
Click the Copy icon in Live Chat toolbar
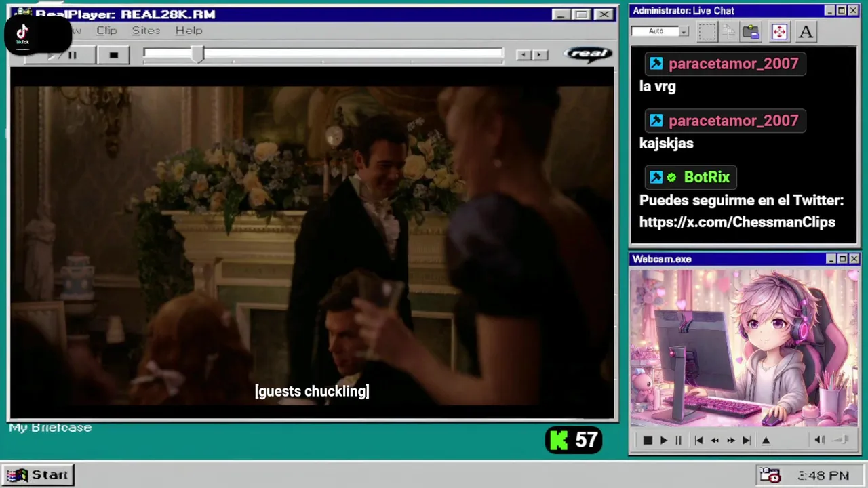click(729, 31)
